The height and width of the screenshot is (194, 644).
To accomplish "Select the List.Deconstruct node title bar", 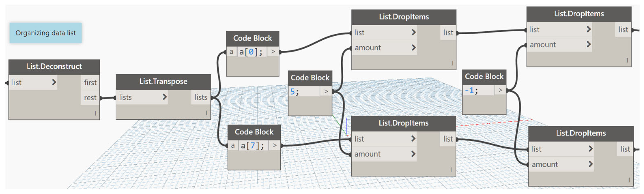I will pos(54,66).
